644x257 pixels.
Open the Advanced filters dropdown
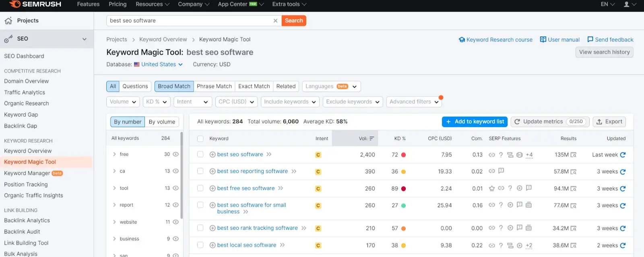point(414,102)
